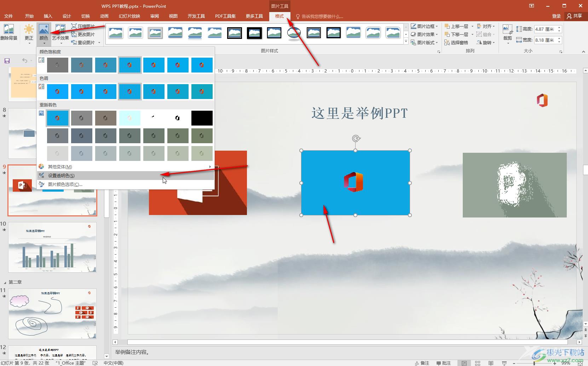
Task: Click Reset Picture (重设图片)
Action: click(x=83, y=42)
